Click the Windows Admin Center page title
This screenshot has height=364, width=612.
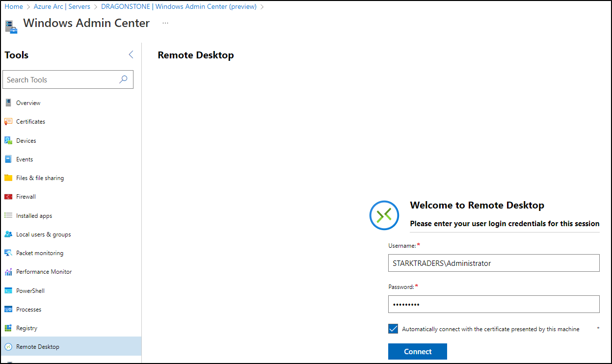[x=86, y=23]
